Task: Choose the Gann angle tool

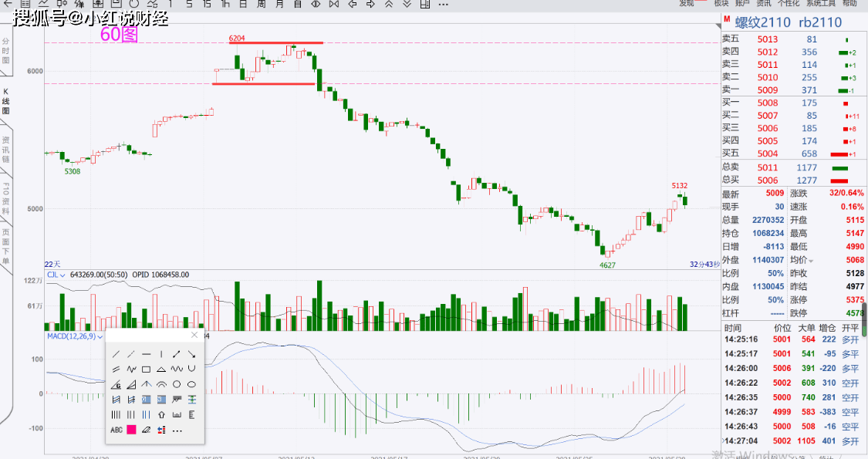Action: pyautogui.click(x=117, y=384)
